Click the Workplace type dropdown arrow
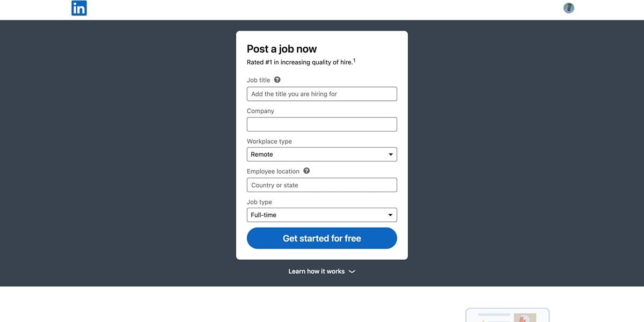 (x=390, y=154)
